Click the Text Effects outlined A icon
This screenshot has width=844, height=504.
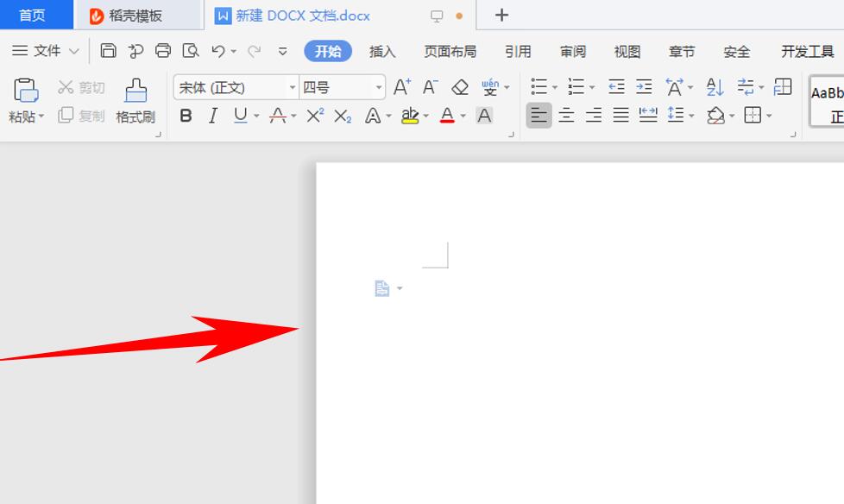click(373, 116)
